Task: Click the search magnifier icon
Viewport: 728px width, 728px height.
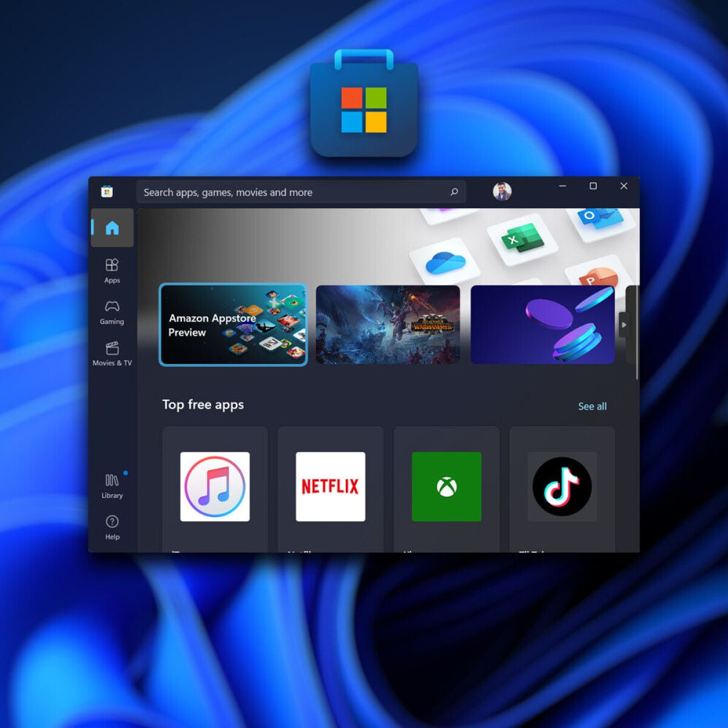Action: point(454,192)
